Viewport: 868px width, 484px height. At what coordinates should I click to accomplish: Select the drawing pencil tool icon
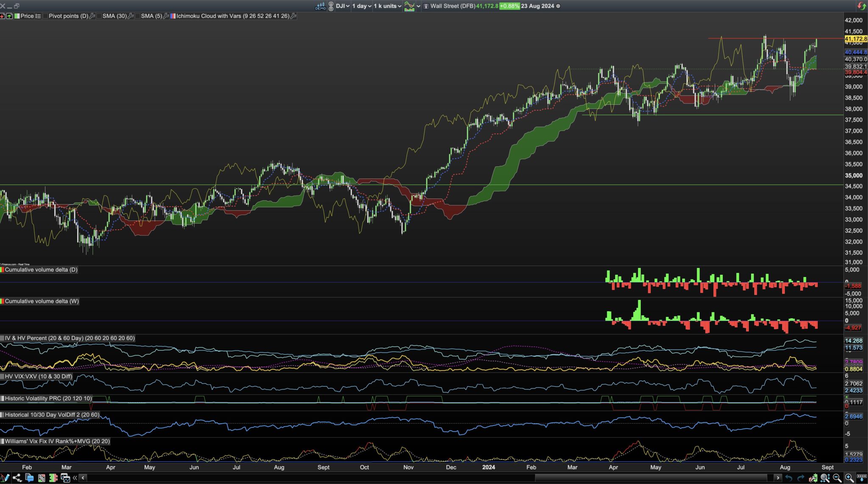pyautogui.click(x=5, y=478)
